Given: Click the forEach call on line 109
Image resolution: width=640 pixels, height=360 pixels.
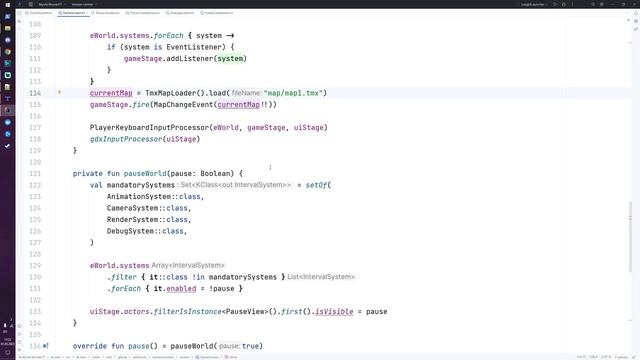Looking at the screenshot, I should [x=168, y=36].
